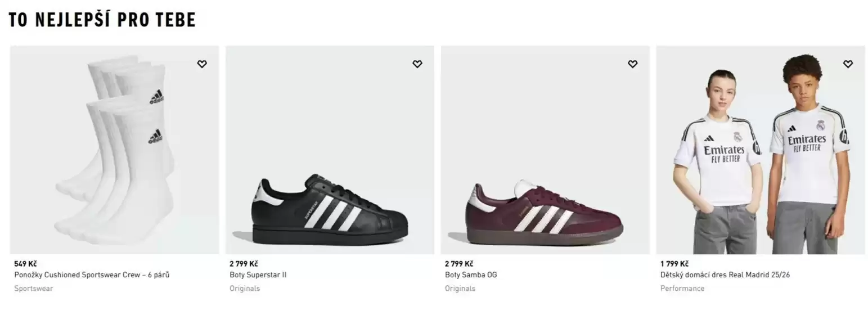Select the Sportswear category label under the socks
The width and height of the screenshot is (868, 315).
[34, 289]
